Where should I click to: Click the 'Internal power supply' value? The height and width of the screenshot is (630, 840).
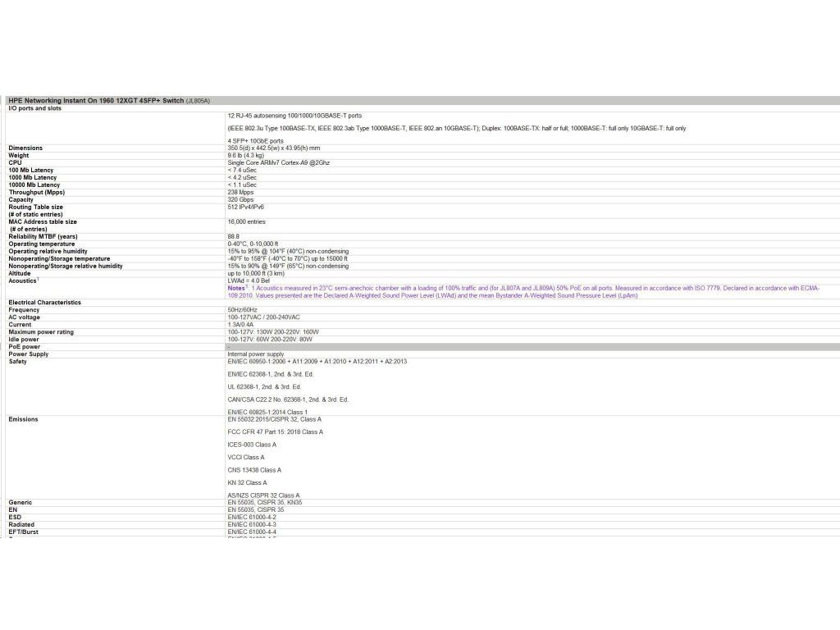point(256,354)
